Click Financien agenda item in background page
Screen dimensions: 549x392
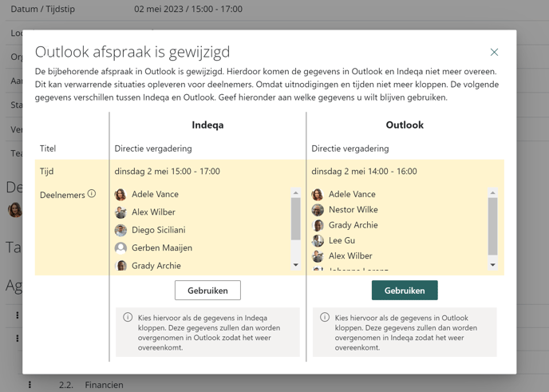coord(104,385)
